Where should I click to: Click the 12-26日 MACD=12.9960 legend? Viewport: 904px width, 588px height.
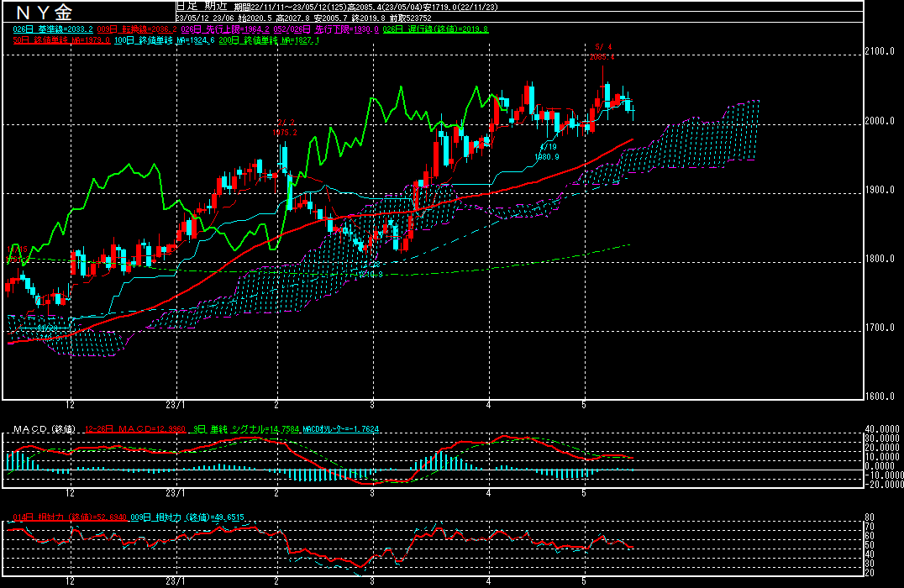point(135,429)
